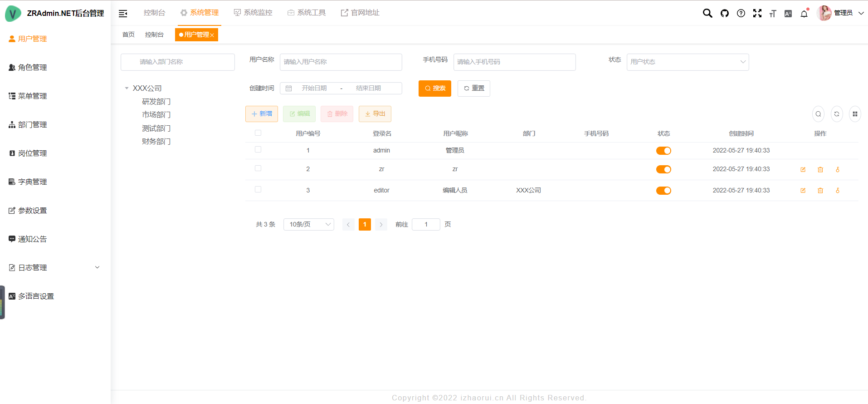
Task: Tick the select-all checkbox in the table header
Action: pos(258,133)
